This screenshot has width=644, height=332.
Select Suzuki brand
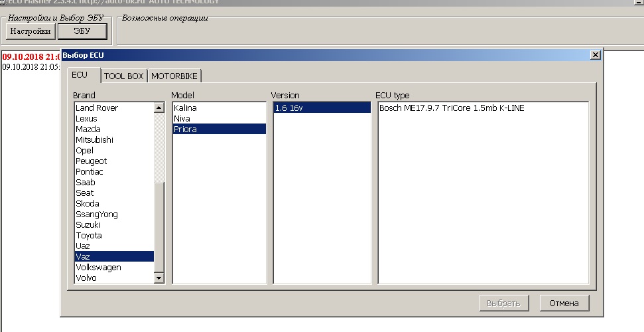(114, 225)
